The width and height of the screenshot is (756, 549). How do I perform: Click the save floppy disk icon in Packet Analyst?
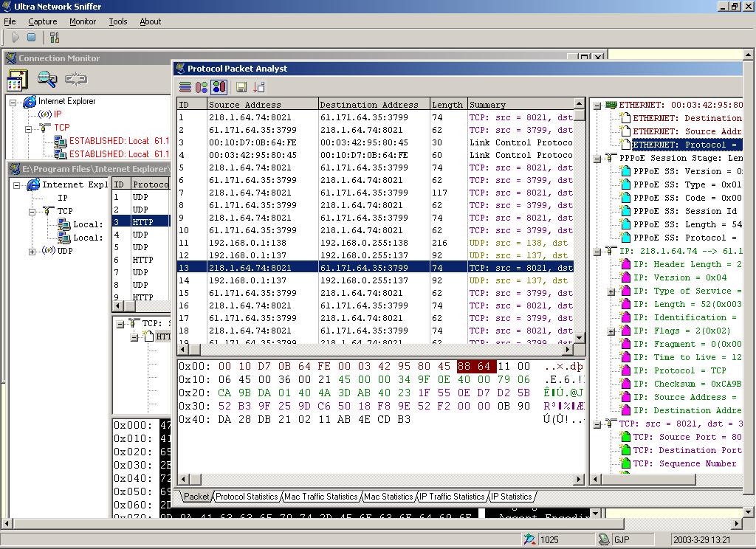click(241, 87)
